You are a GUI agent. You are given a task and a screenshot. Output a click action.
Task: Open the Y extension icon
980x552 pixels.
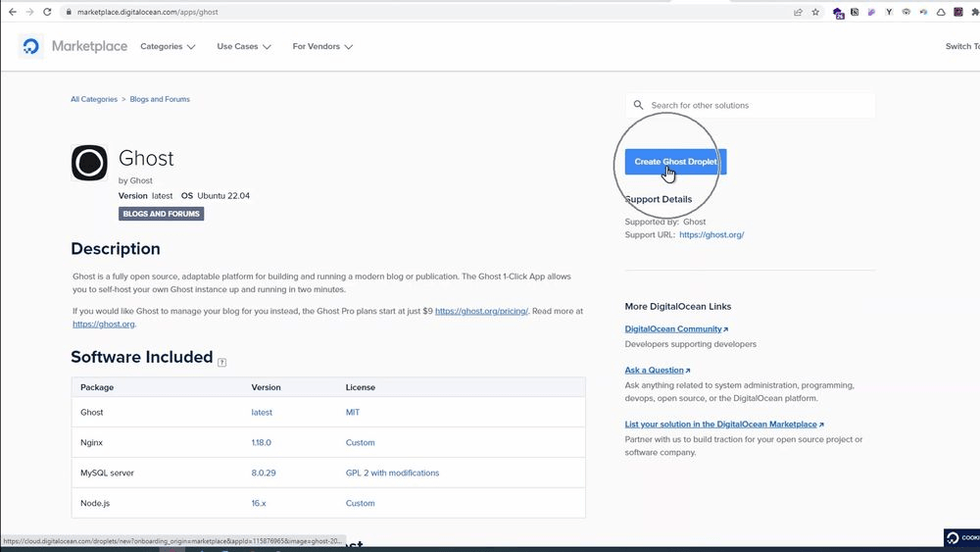click(889, 12)
